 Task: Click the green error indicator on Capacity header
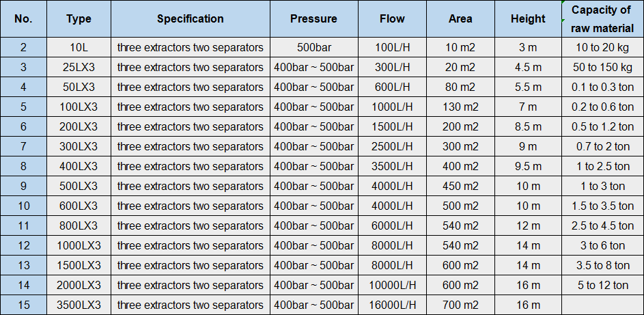click(x=563, y=3)
